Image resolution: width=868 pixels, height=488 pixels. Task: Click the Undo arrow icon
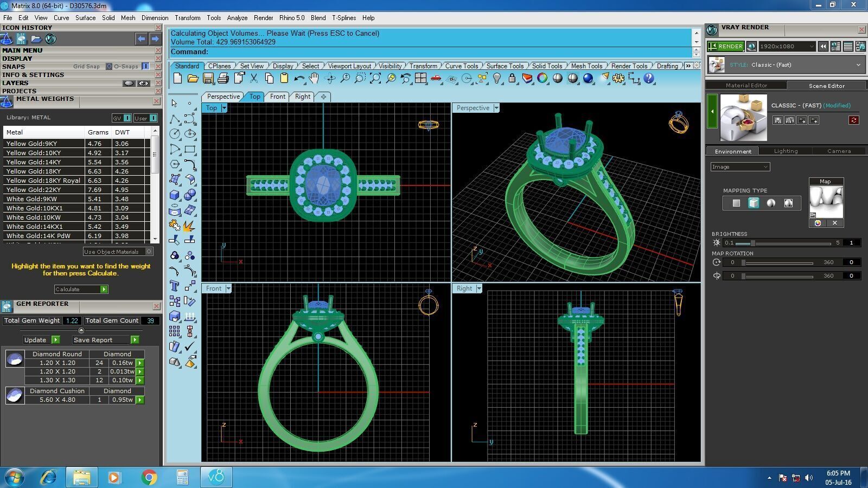click(299, 79)
